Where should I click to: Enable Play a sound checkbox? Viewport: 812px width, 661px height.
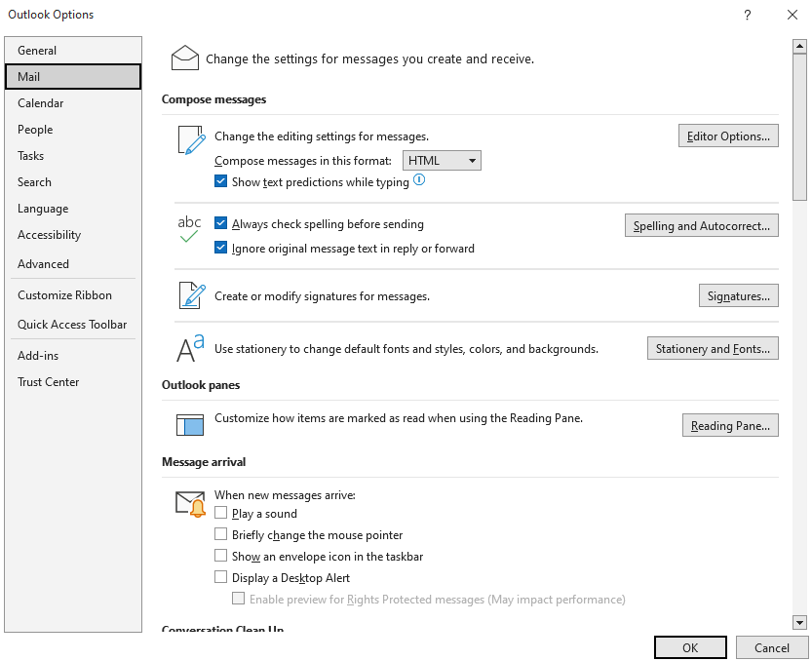(220, 513)
